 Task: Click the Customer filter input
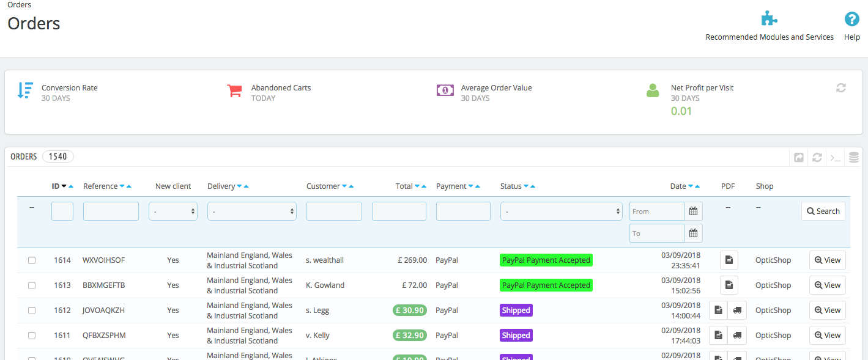[334, 211]
